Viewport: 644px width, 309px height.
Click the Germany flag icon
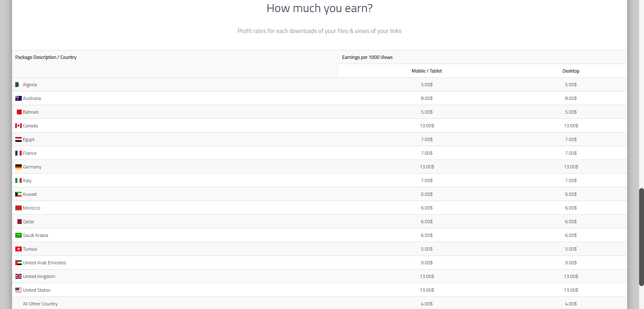[x=19, y=167]
